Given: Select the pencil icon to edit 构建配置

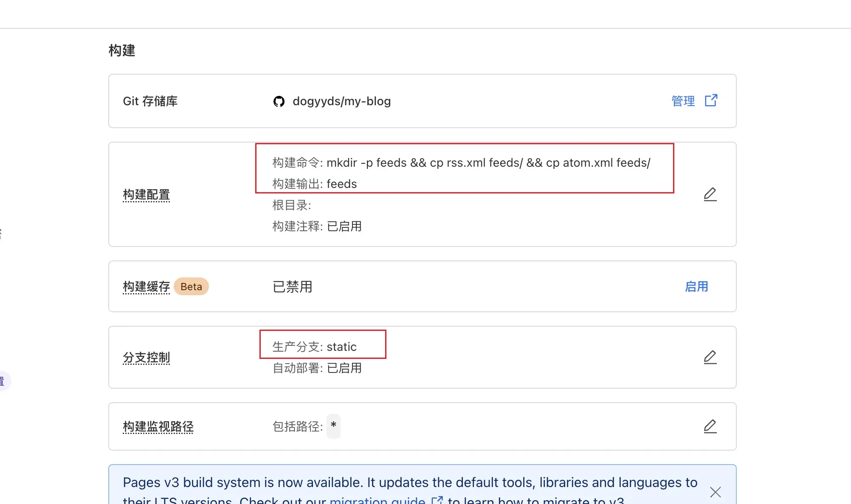Looking at the screenshot, I should click(710, 194).
